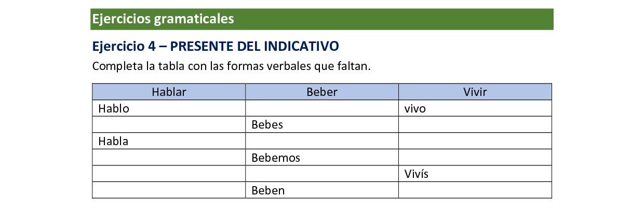The height and width of the screenshot is (210, 644).
Task: Select the "Beber" column header cell
Action: (321, 92)
